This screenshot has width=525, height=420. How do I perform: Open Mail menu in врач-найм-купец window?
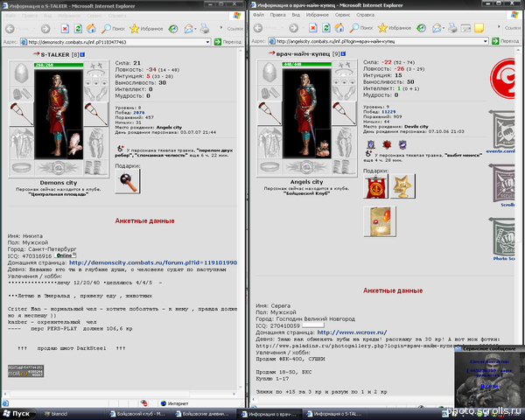[437, 28]
